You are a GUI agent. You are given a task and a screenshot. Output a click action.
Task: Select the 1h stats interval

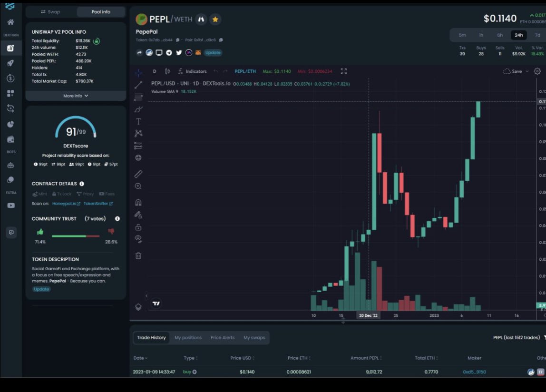[481, 35]
